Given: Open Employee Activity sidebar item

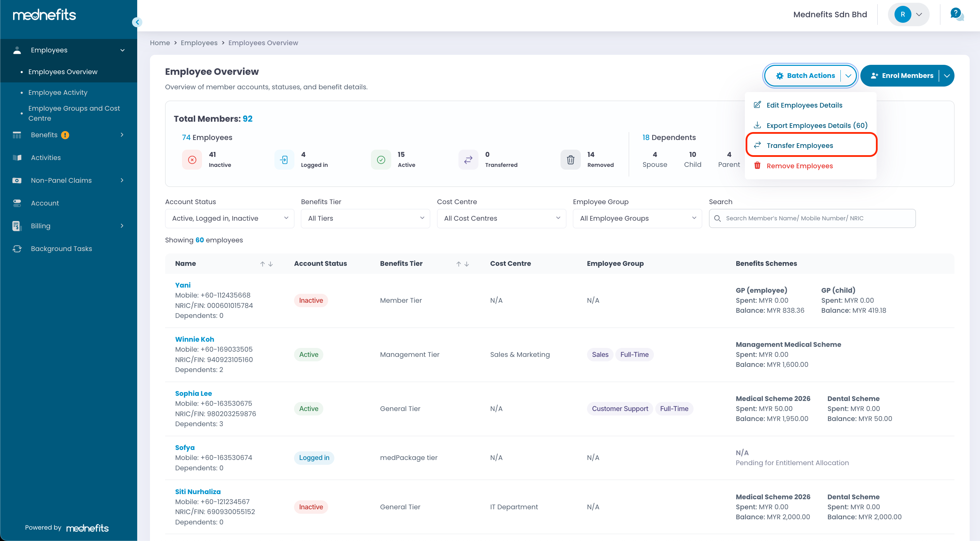Looking at the screenshot, I should (58, 92).
